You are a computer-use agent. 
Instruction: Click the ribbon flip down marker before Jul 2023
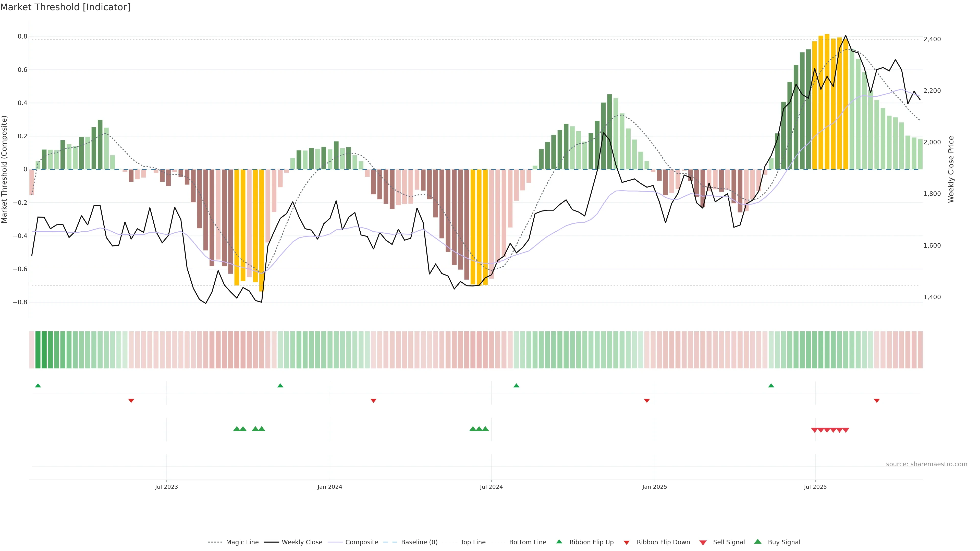click(131, 401)
